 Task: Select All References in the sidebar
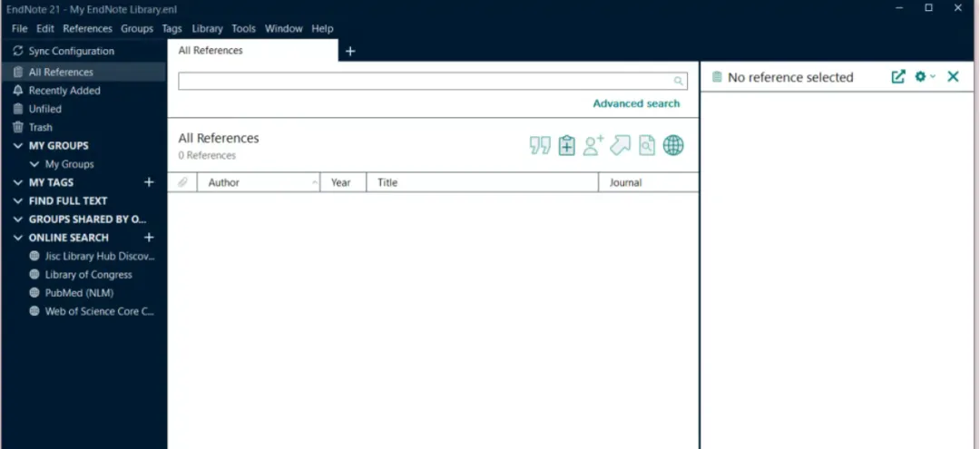83,72
